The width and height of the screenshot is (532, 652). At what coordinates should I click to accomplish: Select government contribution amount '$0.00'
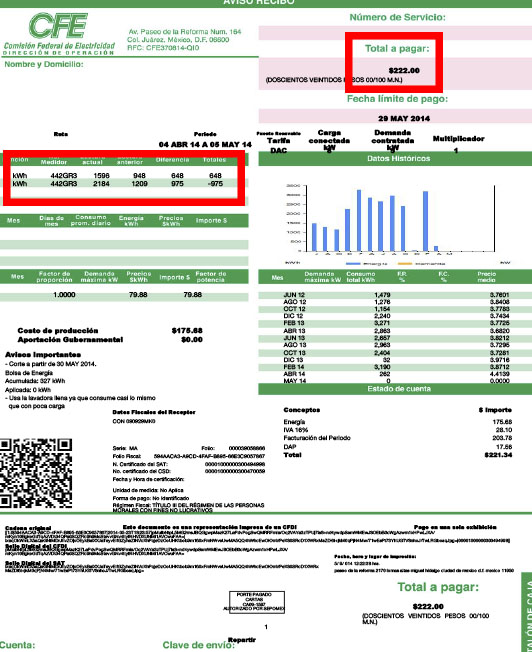(192, 340)
